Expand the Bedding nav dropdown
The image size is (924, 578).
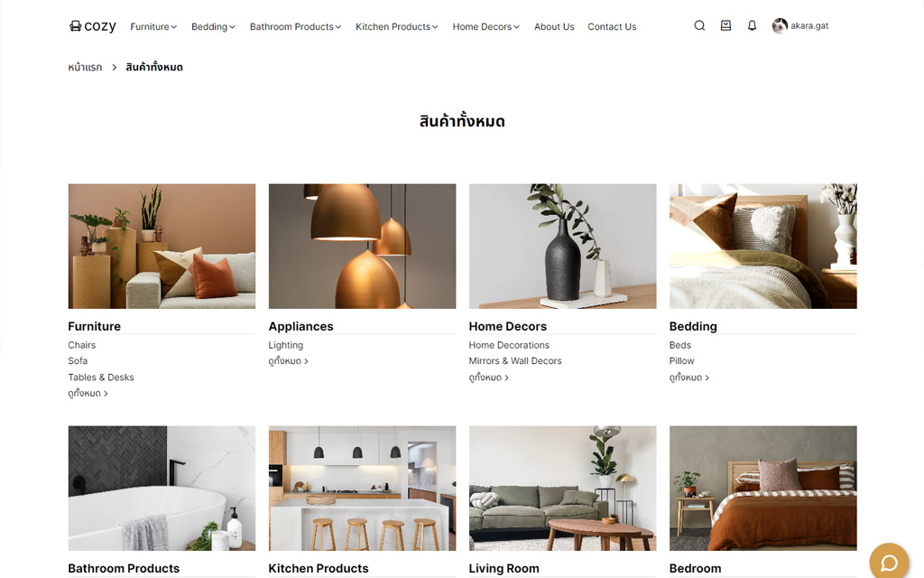(213, 26)
